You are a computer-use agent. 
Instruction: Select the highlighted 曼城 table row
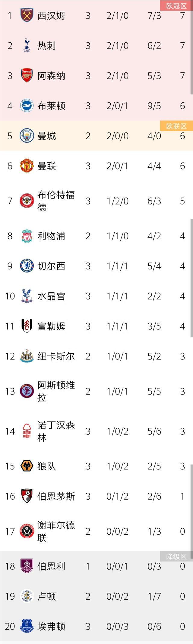[96, 136]
